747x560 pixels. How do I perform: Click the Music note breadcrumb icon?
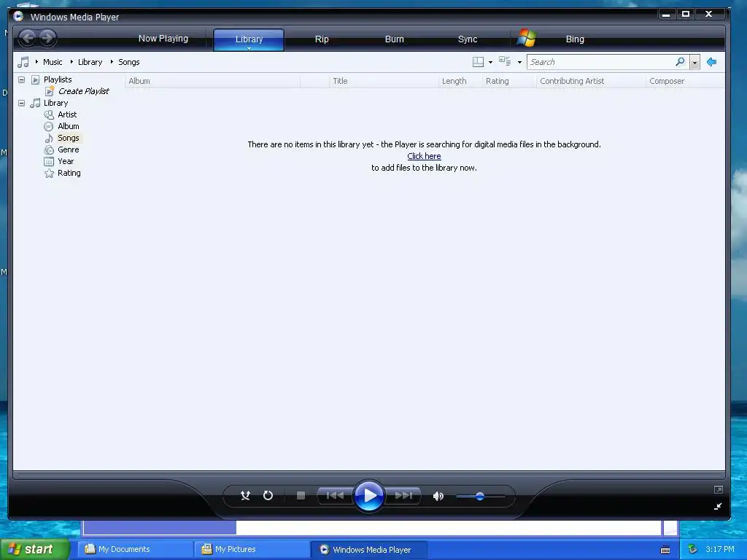[x=23, y=62]
